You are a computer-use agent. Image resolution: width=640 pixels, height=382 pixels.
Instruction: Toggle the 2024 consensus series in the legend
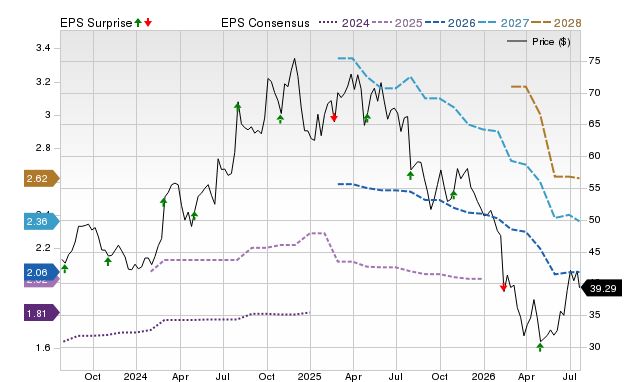(344, 23)
